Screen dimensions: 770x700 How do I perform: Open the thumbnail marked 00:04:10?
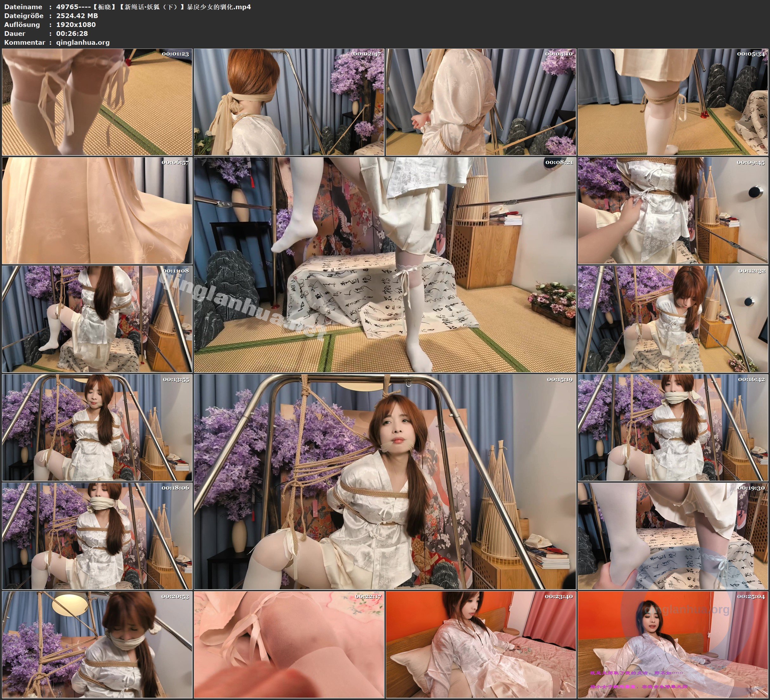481,102
